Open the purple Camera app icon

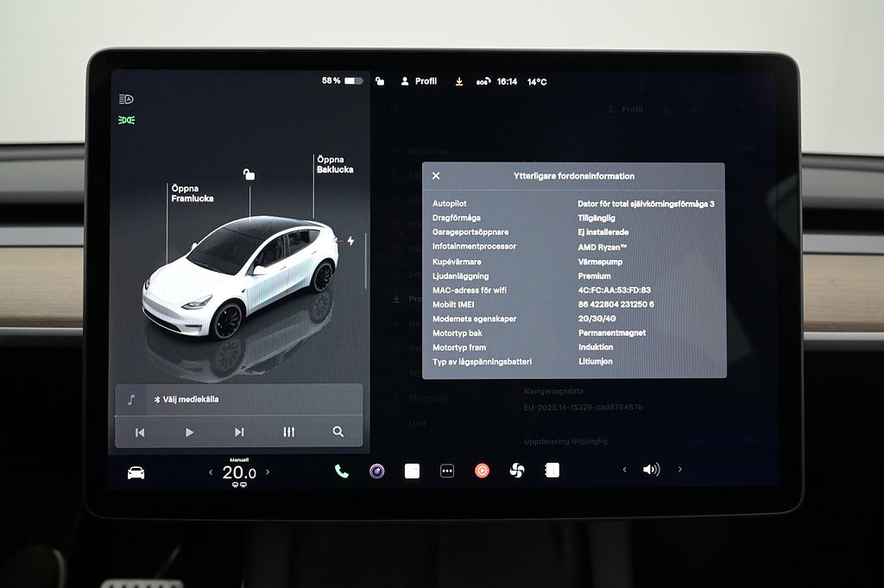click(377, 471)
